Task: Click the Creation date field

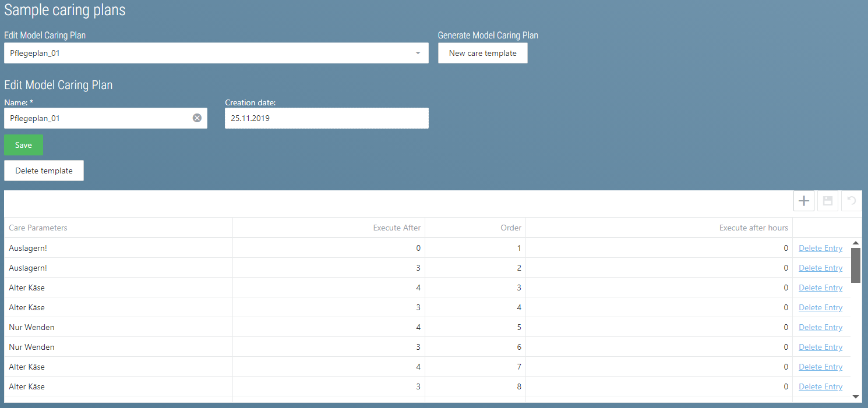Action: pyautogui.click(x=326, y=118)
